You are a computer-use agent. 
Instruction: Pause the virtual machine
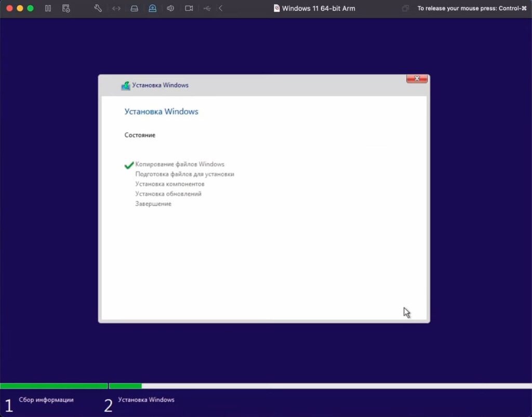(48, 8)
